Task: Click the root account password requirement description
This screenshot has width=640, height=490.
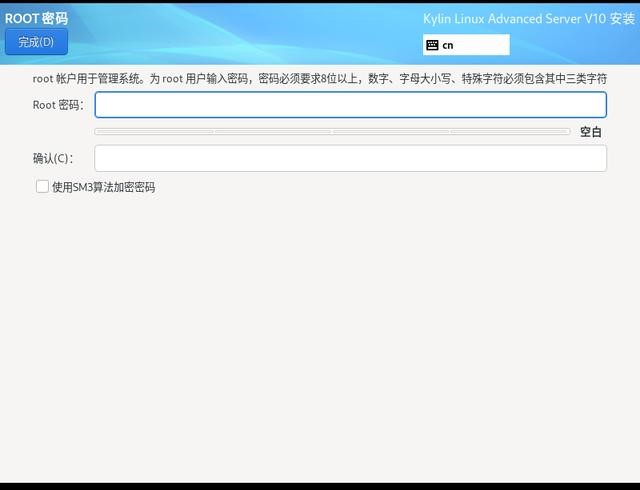Action: 320,78
